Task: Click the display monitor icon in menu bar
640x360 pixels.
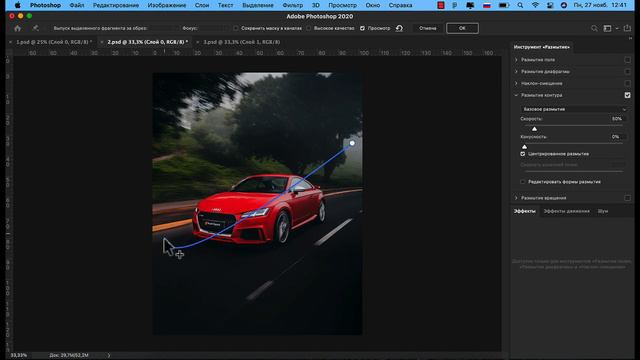Action: pos(470,5)
